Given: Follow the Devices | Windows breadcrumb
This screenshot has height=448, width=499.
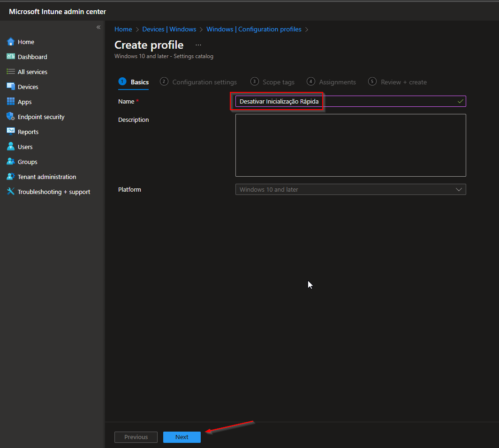Looking at the screenshot, I should click(x=169, y=29).
